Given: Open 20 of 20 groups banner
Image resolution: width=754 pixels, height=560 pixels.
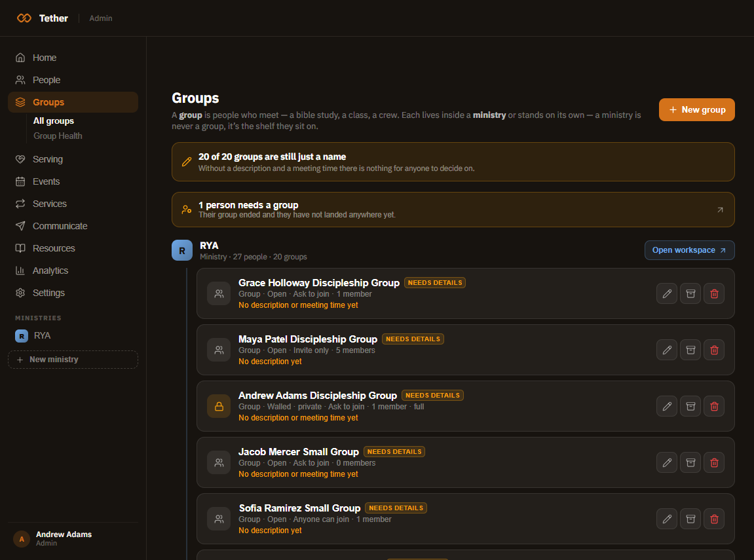Looking at the screenshot, I should coord(453,162).
